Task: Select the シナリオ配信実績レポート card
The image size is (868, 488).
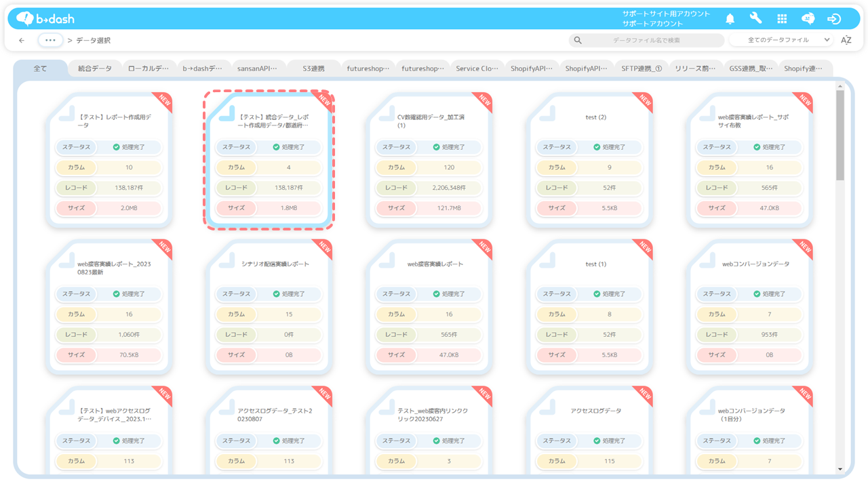Action: click(x=269, y=306)
